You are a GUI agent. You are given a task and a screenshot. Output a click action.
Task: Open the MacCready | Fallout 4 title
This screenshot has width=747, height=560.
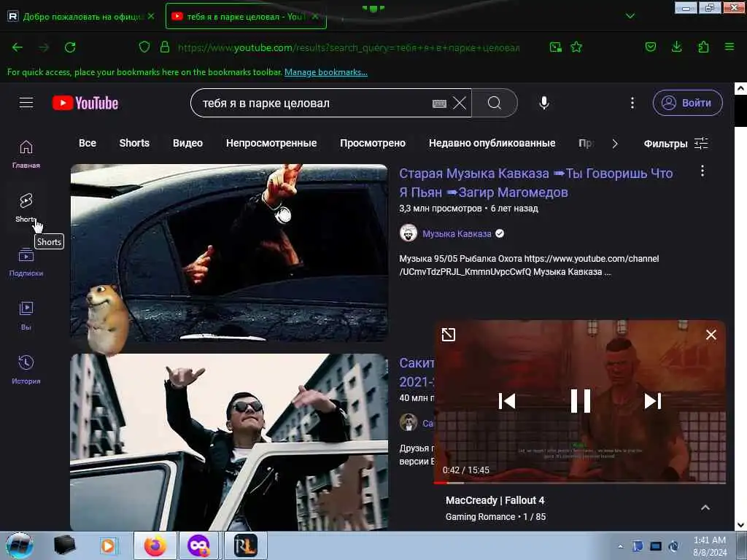[x=495, y=500]
